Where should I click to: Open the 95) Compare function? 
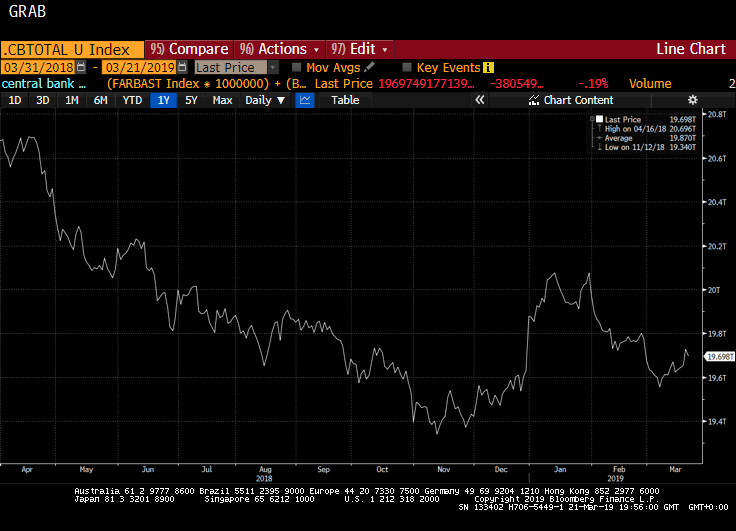[189, 49]
